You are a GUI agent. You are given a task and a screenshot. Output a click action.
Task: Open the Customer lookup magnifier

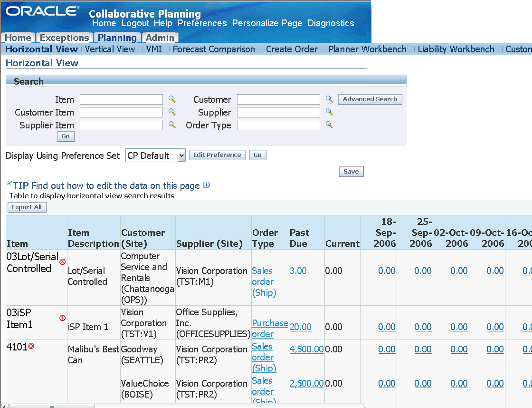coord(329,99)
